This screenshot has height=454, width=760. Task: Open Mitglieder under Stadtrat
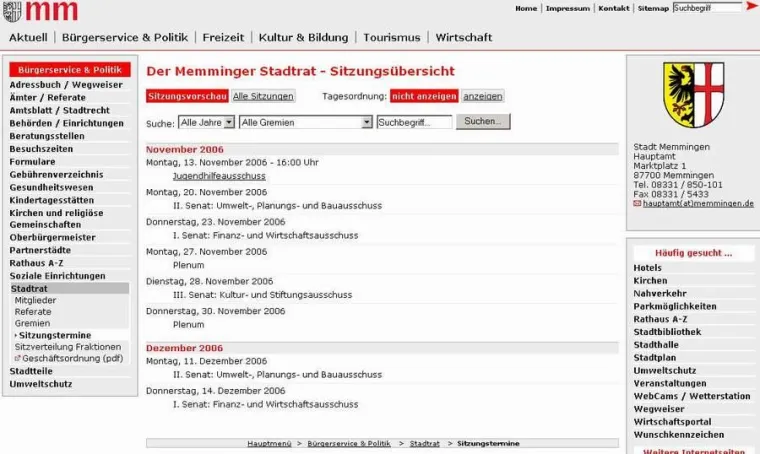click(35, 300)
